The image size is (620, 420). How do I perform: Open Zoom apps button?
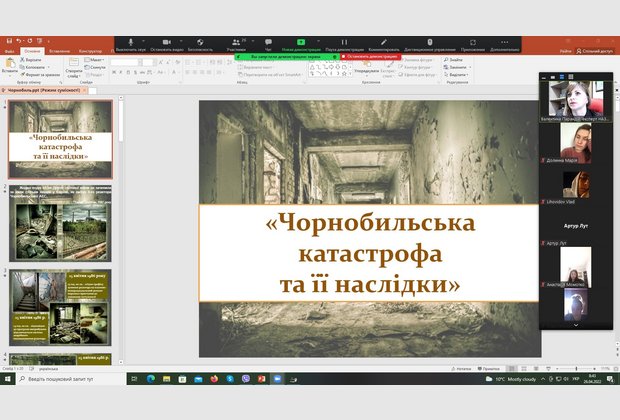pyautogui.click(x=473, y=45)
